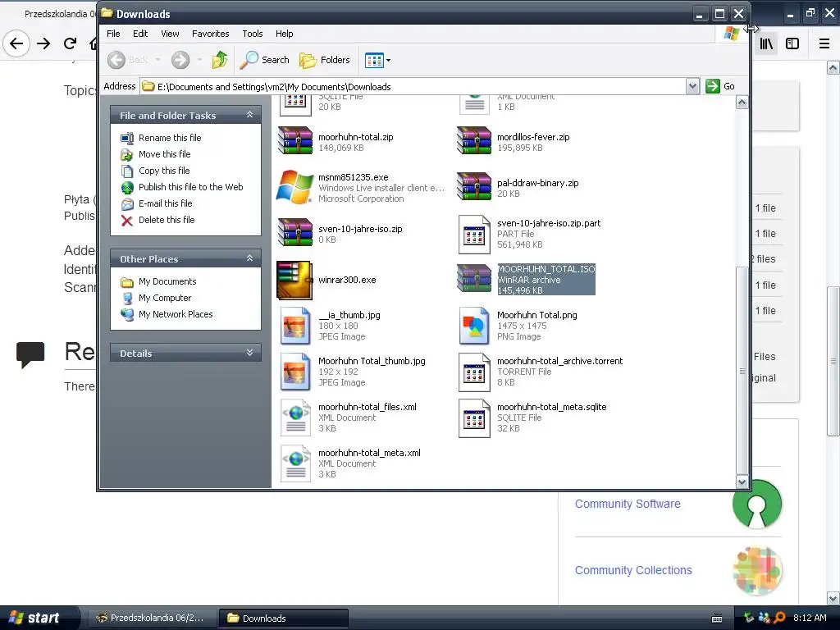The height and width of the screenshot is (630, 840).
Task: Select the sven-10-jahre-iso.zip.part file icon
Action: coord(474,235)
